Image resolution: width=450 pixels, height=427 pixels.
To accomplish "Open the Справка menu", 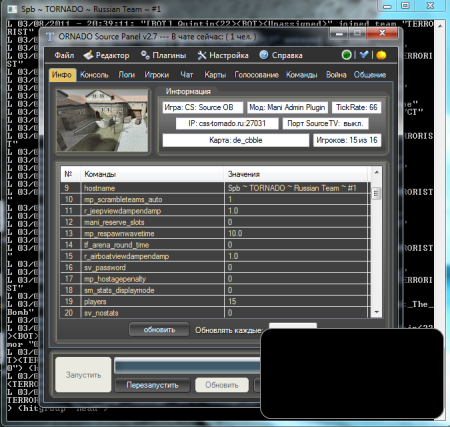I will (281, 55).
